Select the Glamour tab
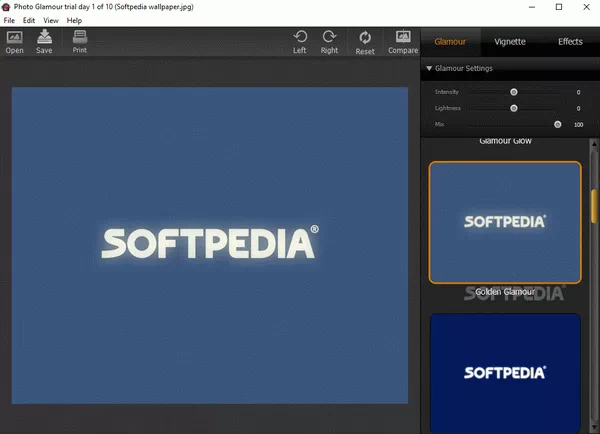 tap(450, 42)
